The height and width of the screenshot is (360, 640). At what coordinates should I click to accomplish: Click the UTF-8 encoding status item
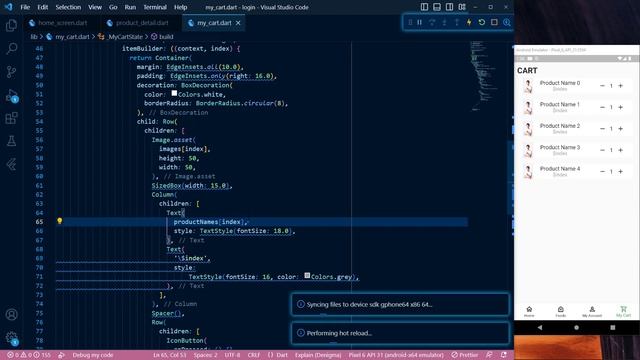click(x=232, y=355)
